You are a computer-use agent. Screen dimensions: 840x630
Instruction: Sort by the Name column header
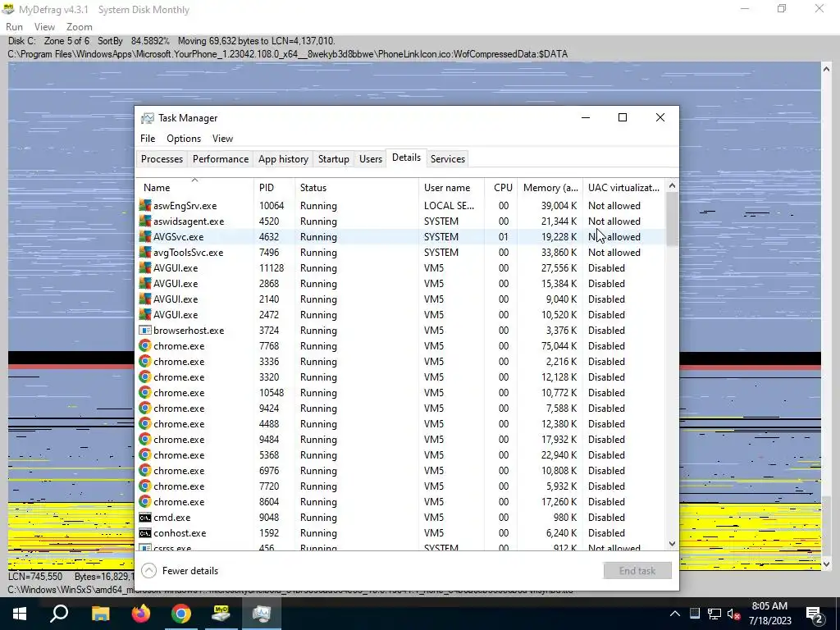[x=195, y=188]
